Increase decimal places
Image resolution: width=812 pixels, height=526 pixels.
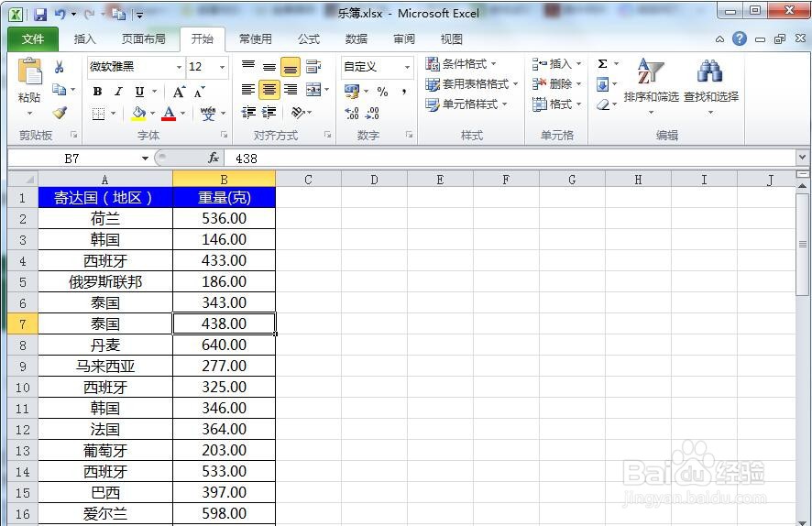point(352,114)
